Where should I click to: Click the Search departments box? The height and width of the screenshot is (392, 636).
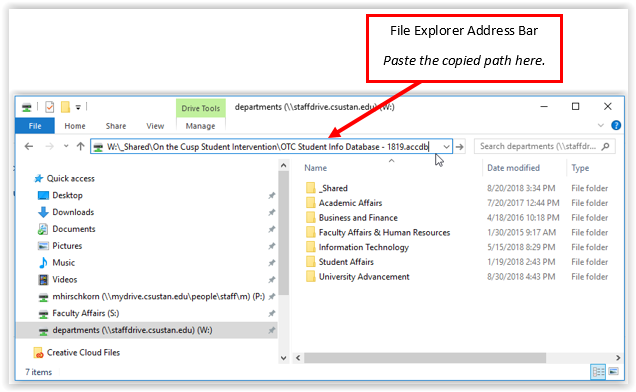pos(544,146)
